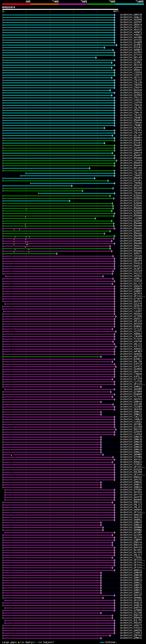Click the cyan alignment bar for UniRef100_B3XZY1
This screenshot has width=146, height=644.
point(36,201)
